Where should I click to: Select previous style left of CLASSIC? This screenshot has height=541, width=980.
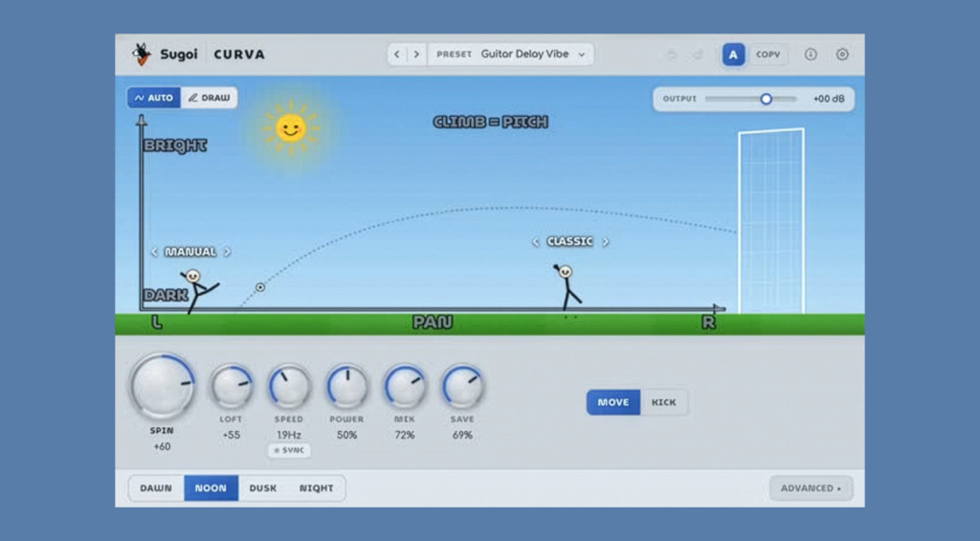point(535,241)
